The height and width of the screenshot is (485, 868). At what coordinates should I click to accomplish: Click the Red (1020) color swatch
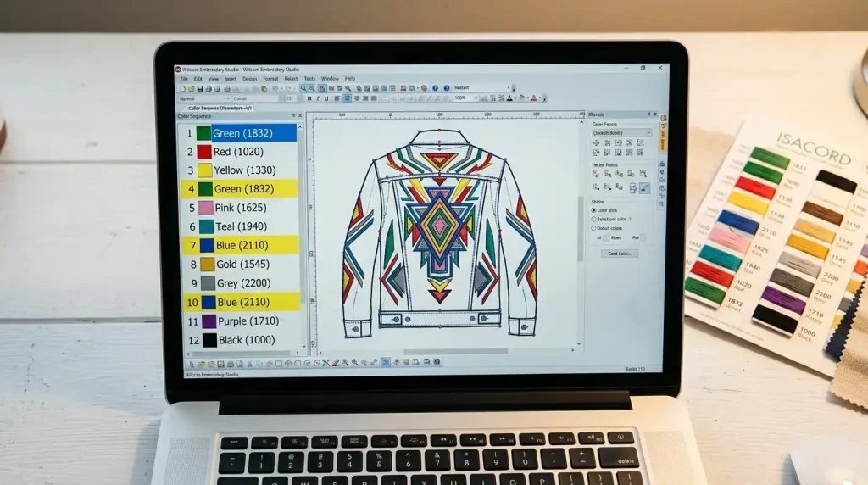coord(204,152)
